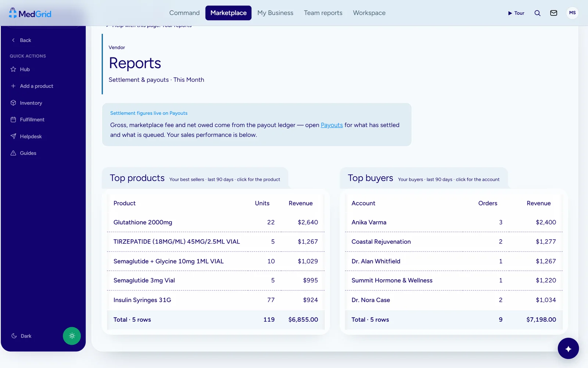Sort buyers by Revenue header
This screenshot has width=588, height=368.
coord(538,203)
